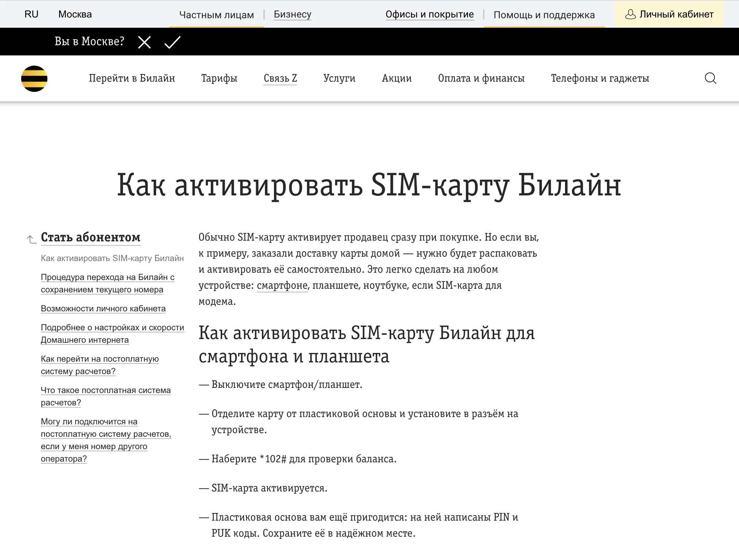Screen dimensions: 739x560
Task: Open Что такое постоплатная система link
Action: point(106,396)
